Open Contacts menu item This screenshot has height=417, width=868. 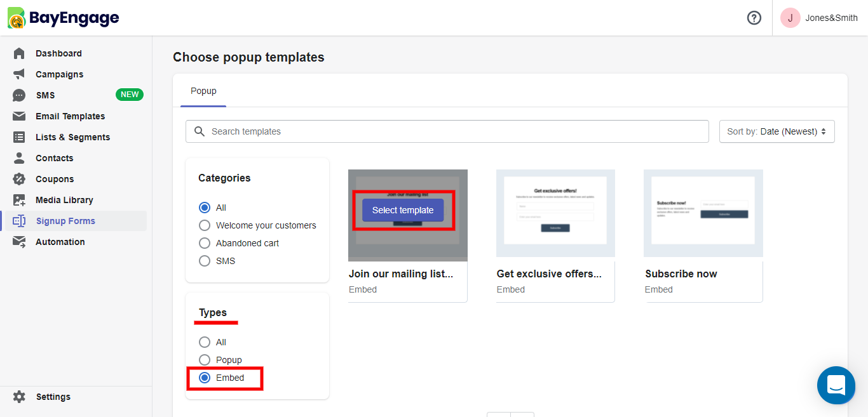click(54, 158)
